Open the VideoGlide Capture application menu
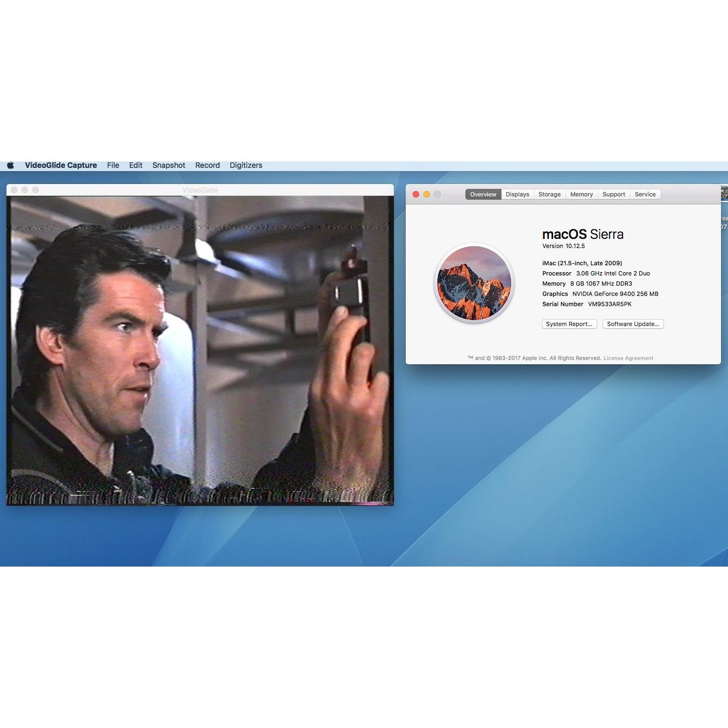 tap(61, 166)
